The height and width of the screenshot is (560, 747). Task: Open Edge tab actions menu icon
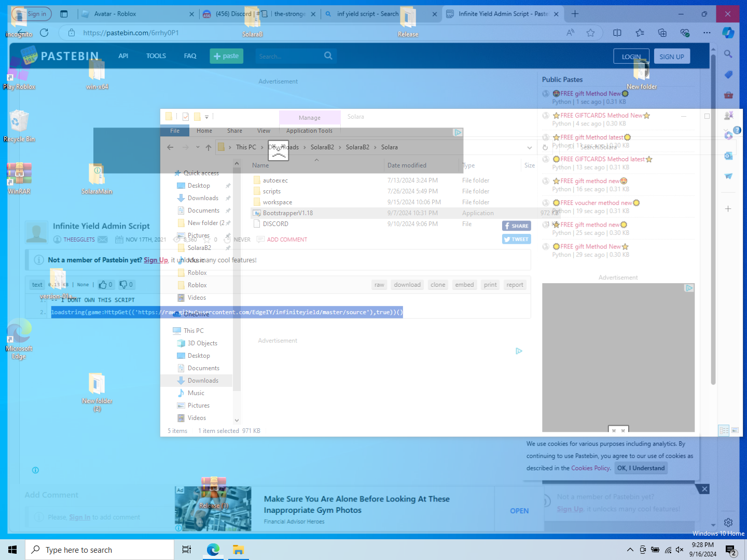[x=64, y=14]
